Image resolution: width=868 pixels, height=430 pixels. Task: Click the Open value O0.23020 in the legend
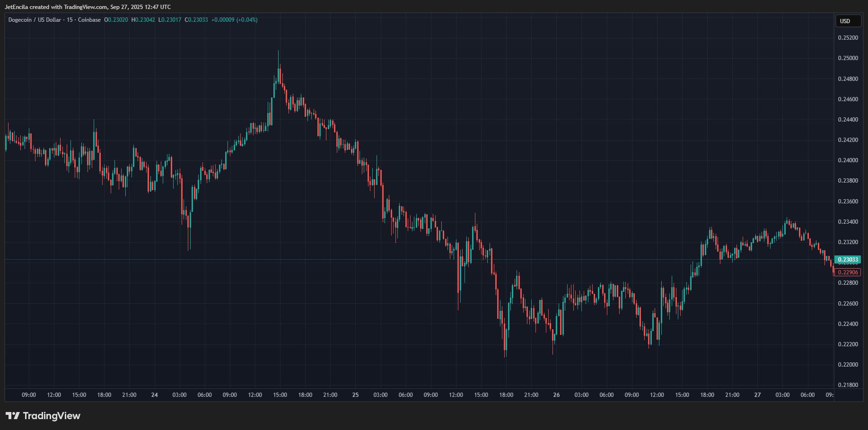[116, 20]
